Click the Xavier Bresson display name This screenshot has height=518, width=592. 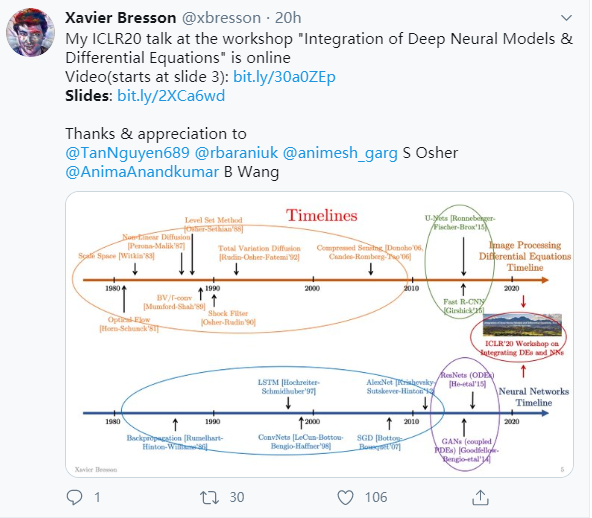[120, 18]
